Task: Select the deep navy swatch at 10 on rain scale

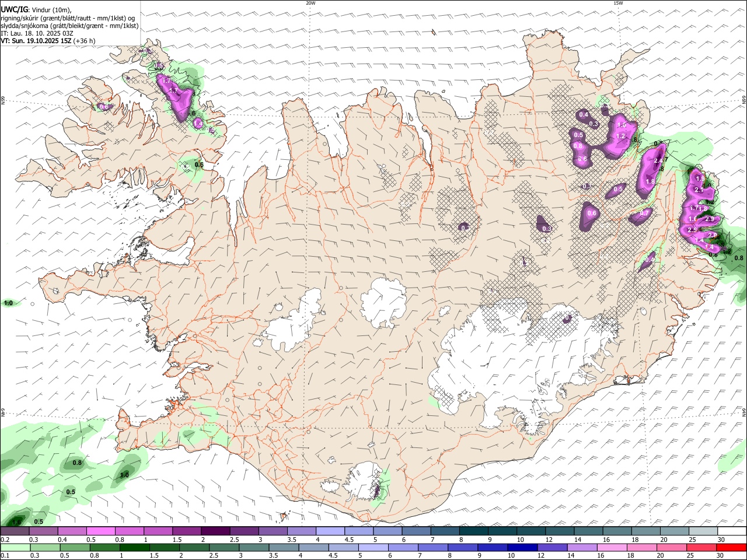Action: tap(522, 548)
